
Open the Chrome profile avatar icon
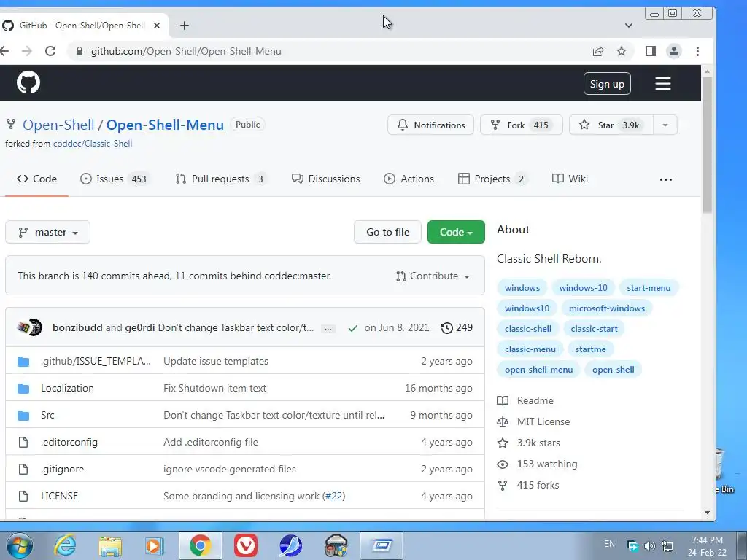click(x=673, y=51)
